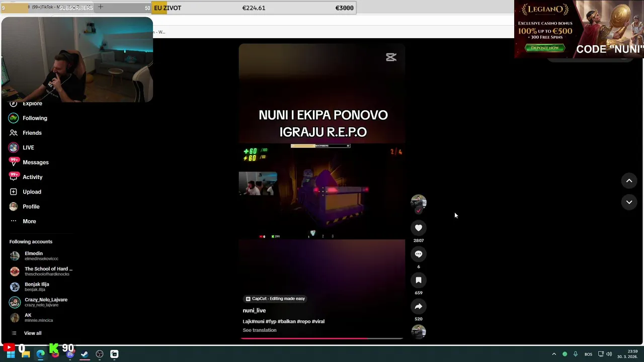Open the nuni_live username link

click(x=254, y=311)
